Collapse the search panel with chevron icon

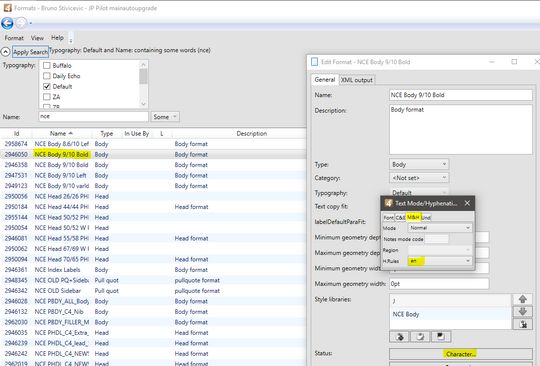click(x=6, y=52)
